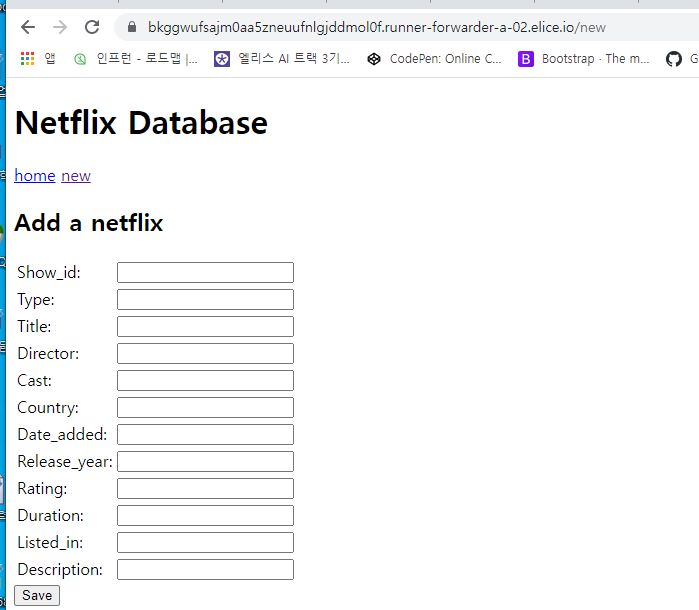Focus the Title input field
This screenshot has width=699, height=610.
tap(206, 326)
